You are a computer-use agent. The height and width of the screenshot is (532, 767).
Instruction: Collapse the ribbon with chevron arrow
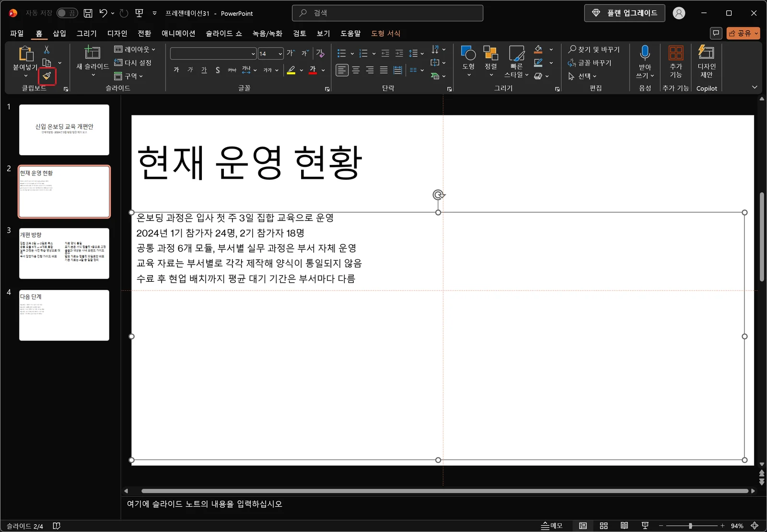pyautogui.click(x=755, y=87)
